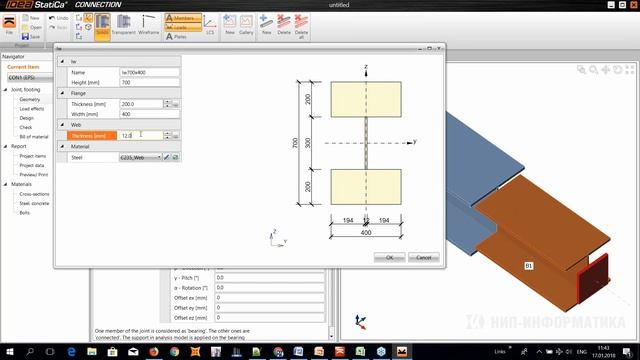Collapse the Report tree node

coord(6,146)
